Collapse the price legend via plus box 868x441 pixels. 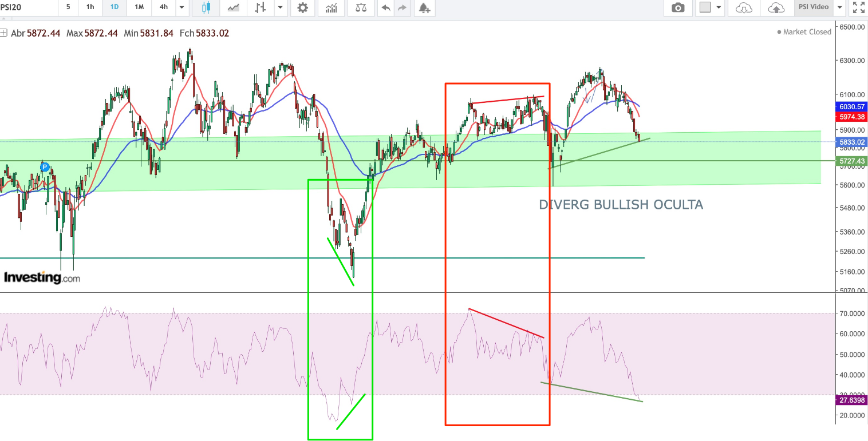(x=4, y=33)
